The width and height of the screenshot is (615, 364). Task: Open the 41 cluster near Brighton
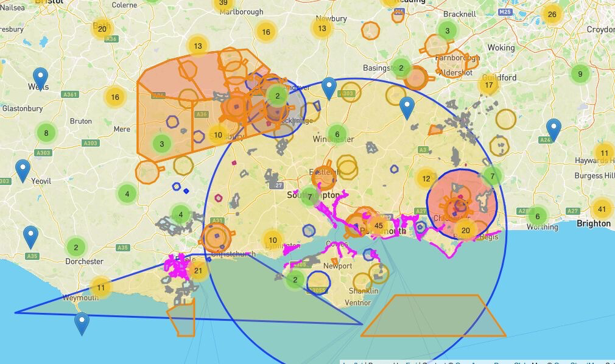pyautogui.click(x=602, y=209)
